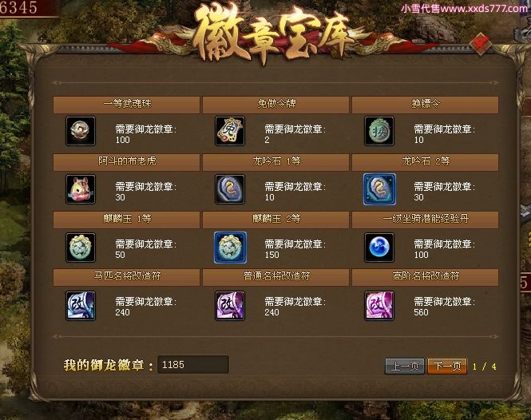Click the 换镖令 title header
The image size is (531, 420).
click(x=425, y=105)
